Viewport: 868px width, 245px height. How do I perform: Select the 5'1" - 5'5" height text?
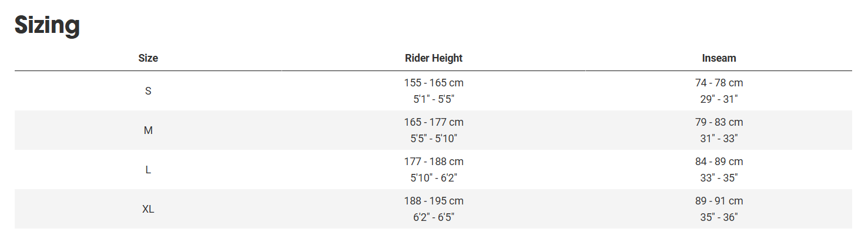point(434,99)
